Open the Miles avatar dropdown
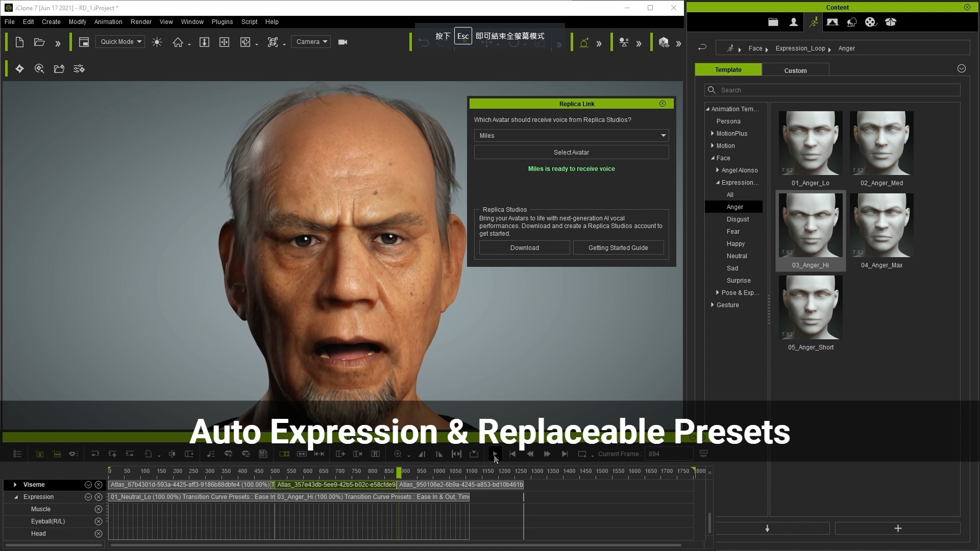 coord(571,136)
